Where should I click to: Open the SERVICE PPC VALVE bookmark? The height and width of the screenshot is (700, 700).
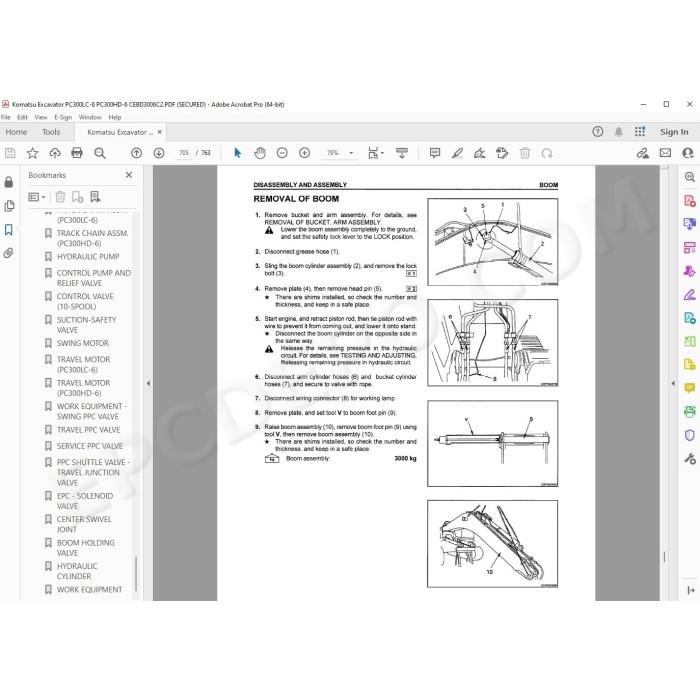[x=90, y=446]
